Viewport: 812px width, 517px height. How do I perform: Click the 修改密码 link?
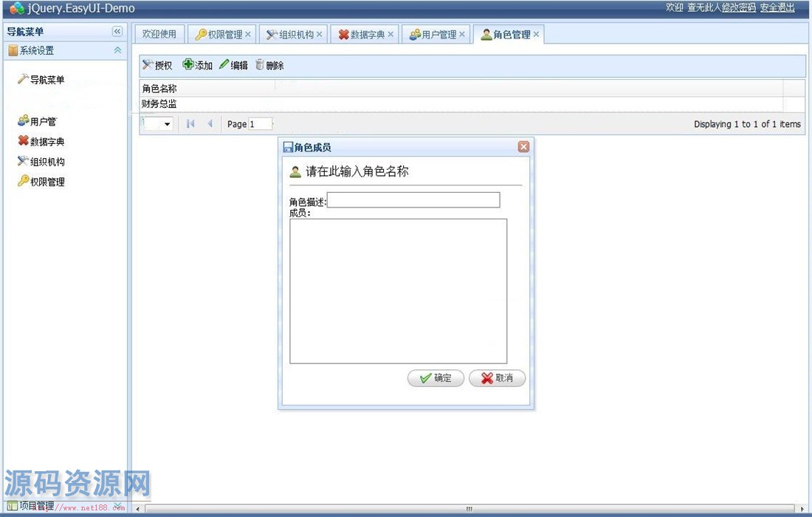point(738,7)
